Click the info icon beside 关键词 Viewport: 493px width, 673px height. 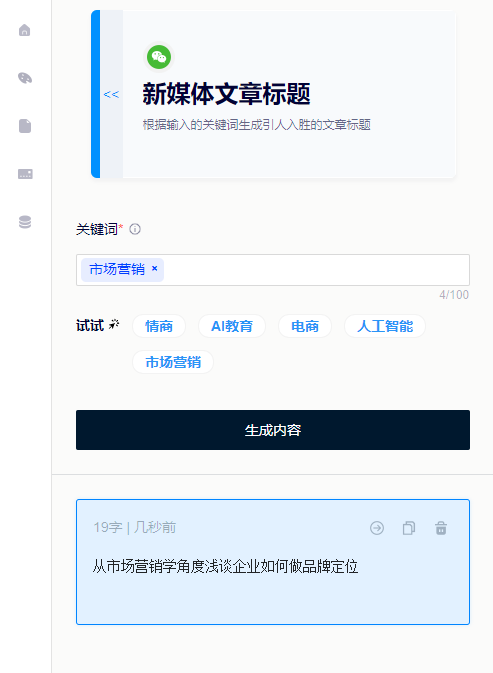[x=135, y=229]
